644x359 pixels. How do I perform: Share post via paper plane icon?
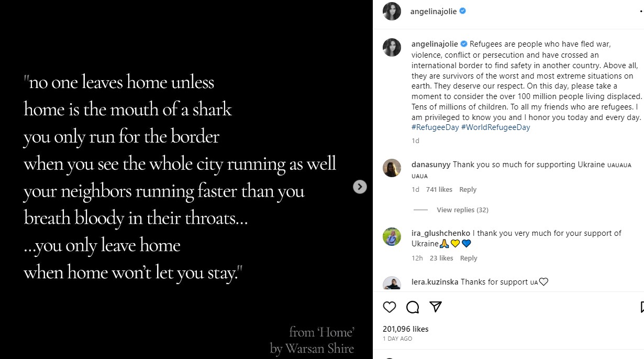tap(436, 307)
